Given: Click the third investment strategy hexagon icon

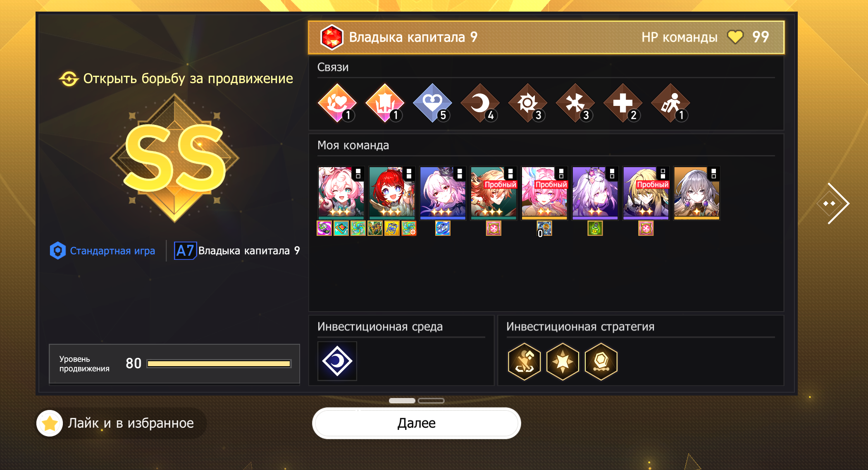Looking at the screenshot, I should point(601,361).
